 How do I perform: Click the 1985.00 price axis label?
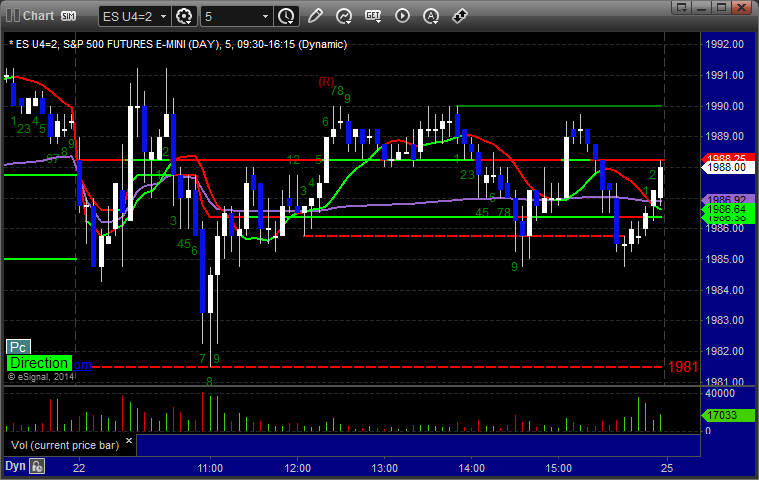[725, 259]
